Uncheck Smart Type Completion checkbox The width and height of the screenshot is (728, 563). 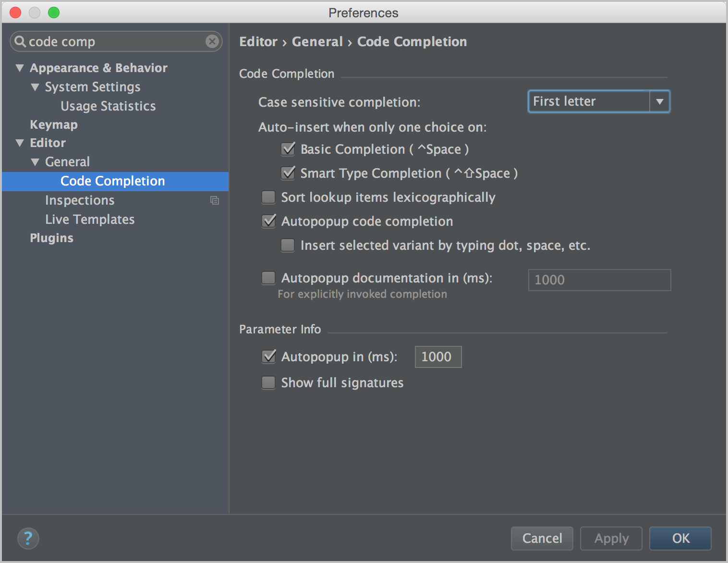pyautogui.click(x=288, y=173)
